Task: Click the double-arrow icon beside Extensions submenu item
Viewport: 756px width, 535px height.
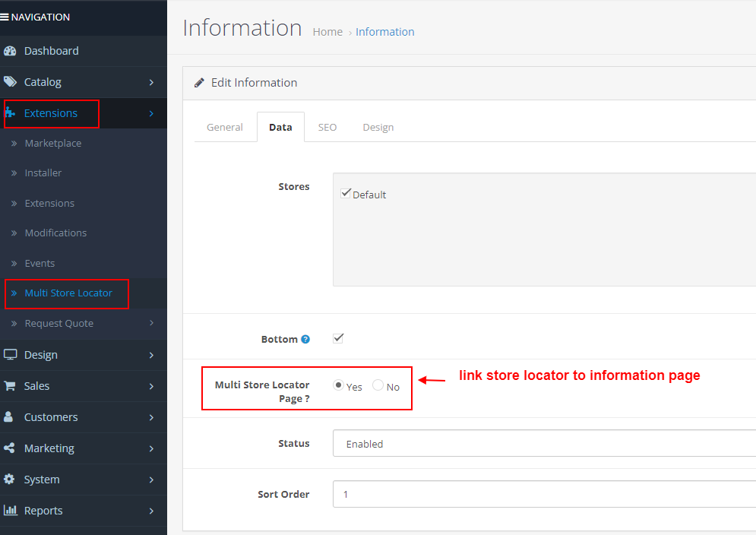Action: coord(14,203)
